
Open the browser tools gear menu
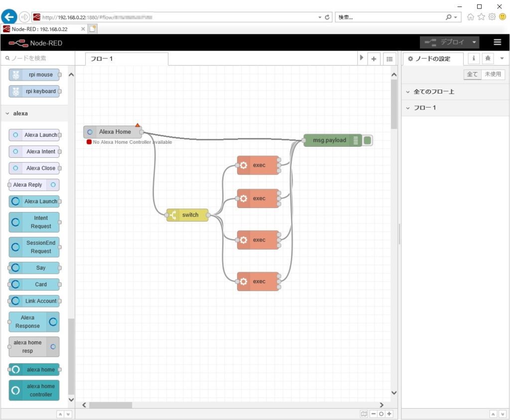tap(492, 17)
